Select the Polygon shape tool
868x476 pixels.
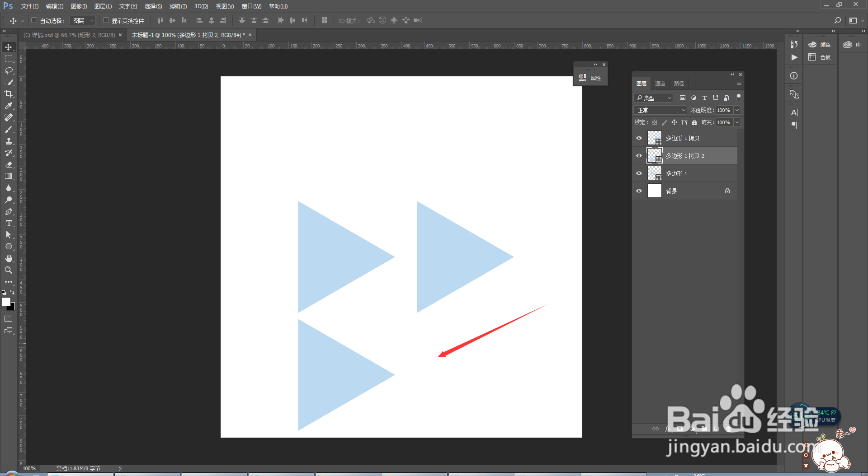(x=9, y=247)
